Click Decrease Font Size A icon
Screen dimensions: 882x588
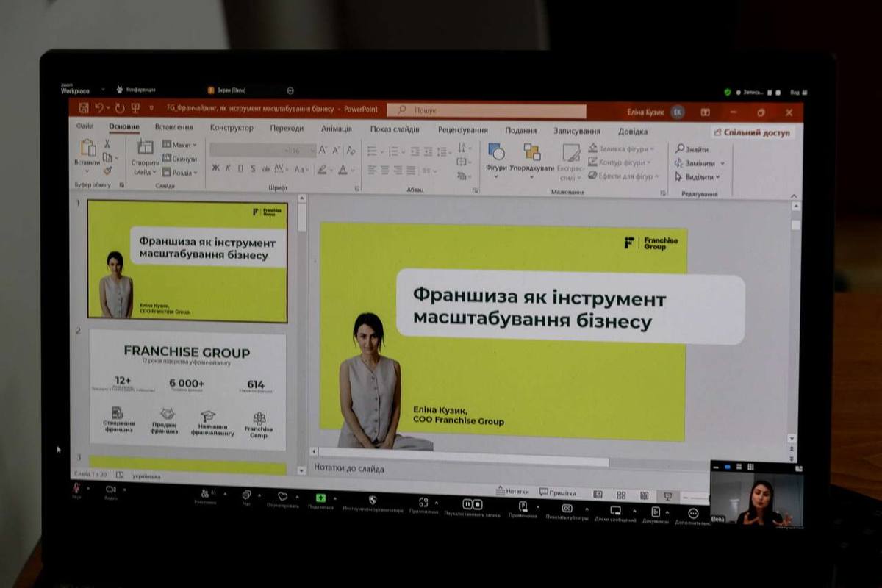point(336,150)
